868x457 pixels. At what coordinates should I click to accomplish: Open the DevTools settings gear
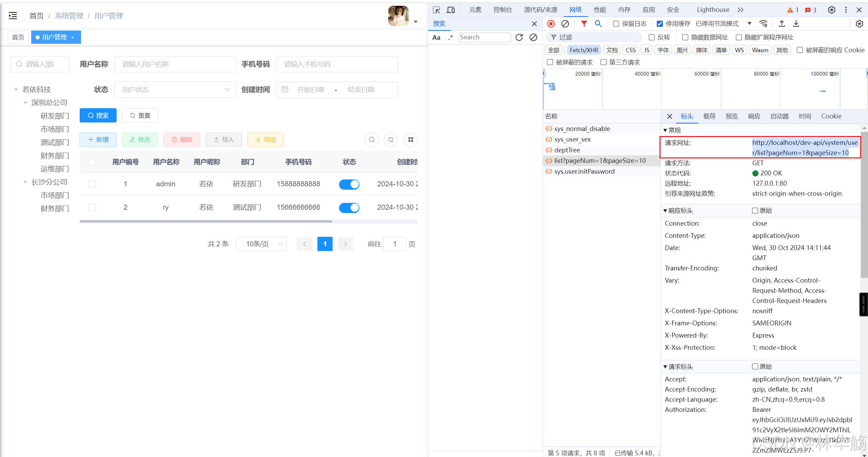(831, 10)
